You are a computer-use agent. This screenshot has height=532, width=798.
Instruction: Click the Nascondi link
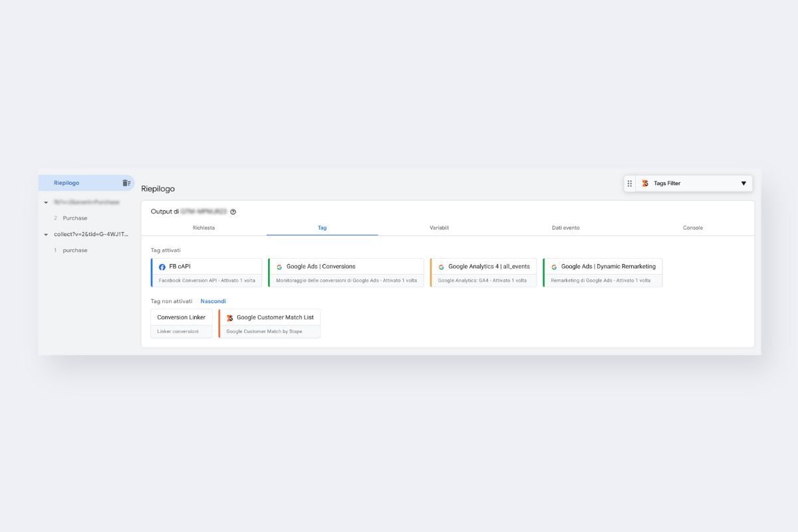point(213,301)
